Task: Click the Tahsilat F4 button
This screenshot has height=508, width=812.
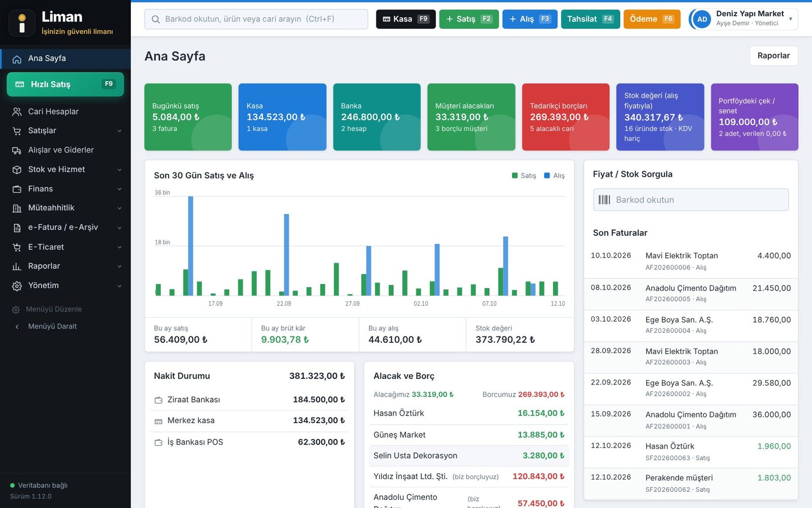Action: [590, 19]
